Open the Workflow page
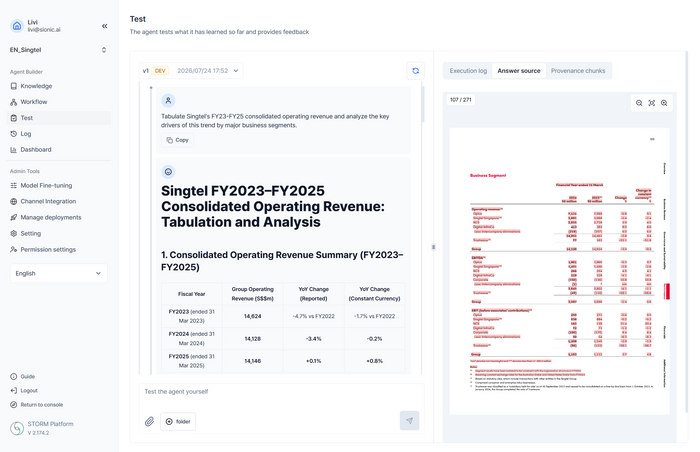The height and width of the screenshot is (452, 700). (x=58, y=102)
